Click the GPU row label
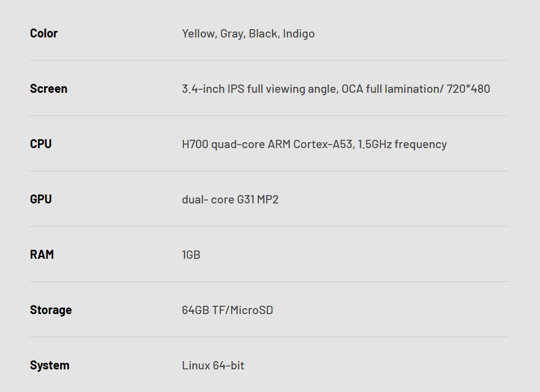The image size is (540, 392). click(40, 199)
